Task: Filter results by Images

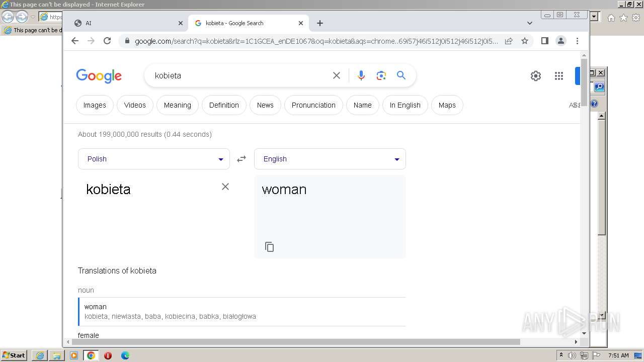Action: pos(95,105)
